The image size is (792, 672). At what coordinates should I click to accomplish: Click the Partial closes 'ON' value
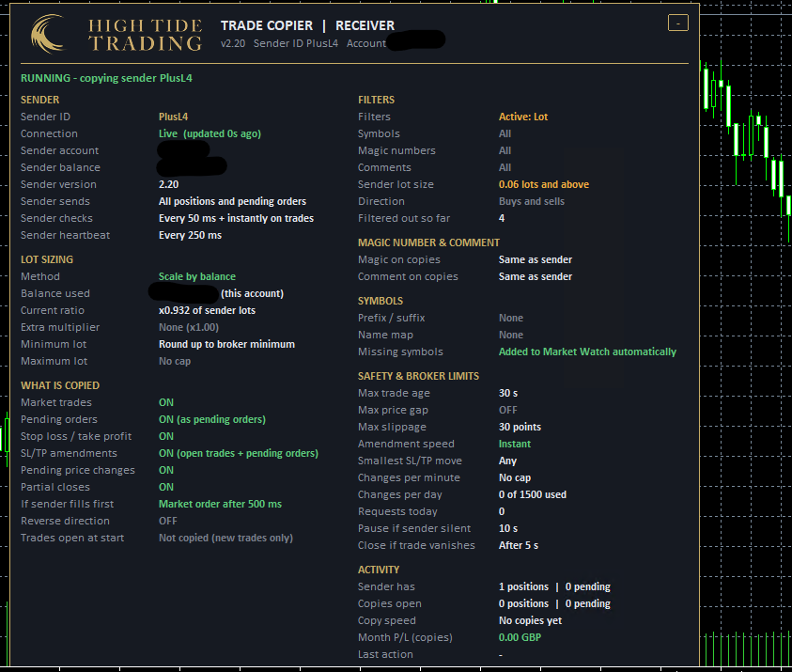(166, 487)
